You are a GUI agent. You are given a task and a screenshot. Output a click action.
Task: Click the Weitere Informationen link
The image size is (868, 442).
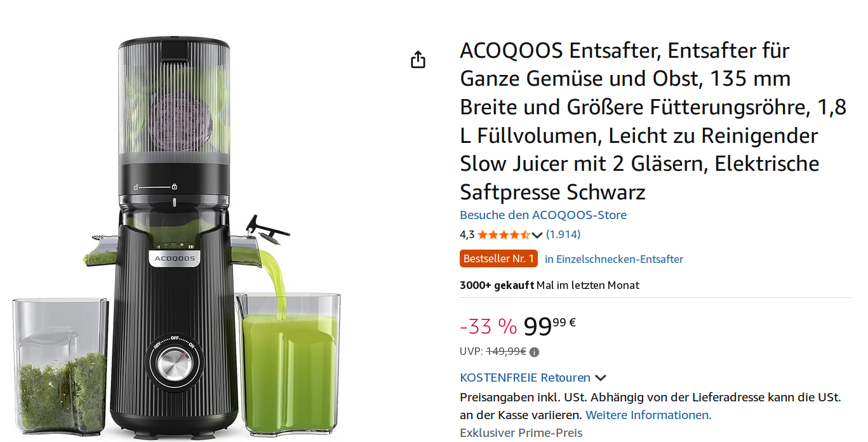pos(648,415)
